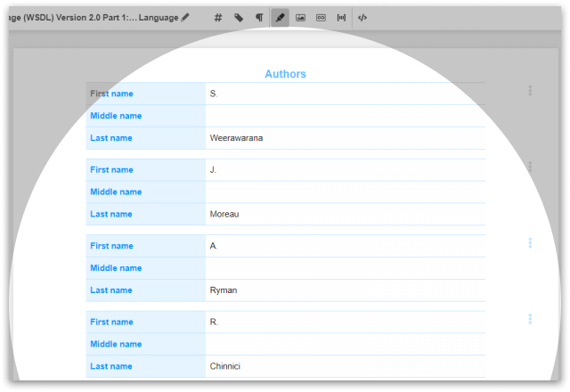This screenshot has height=392, width=570.
Task: Open the code view icon
Action: pyautogui.click(x=362, y=17)
